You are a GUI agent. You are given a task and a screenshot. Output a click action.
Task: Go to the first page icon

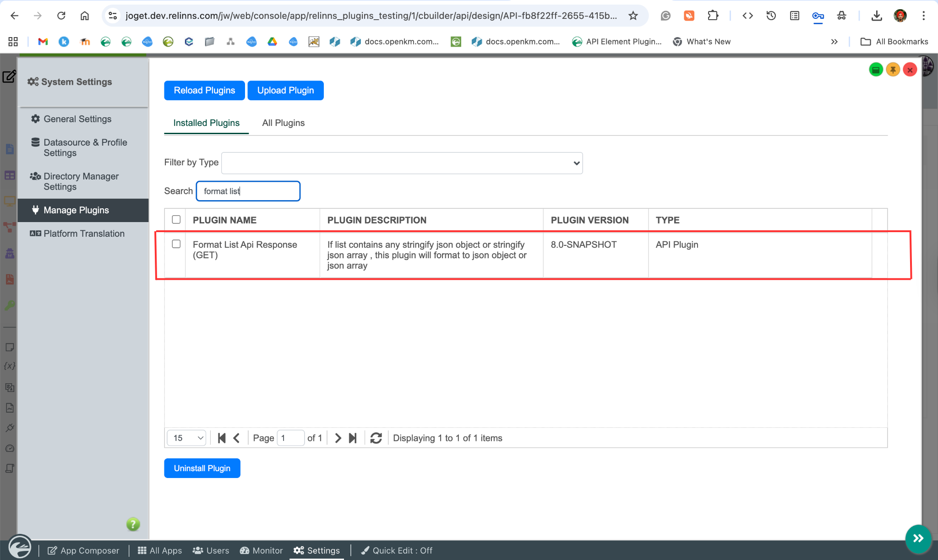(x=222, y=438)
